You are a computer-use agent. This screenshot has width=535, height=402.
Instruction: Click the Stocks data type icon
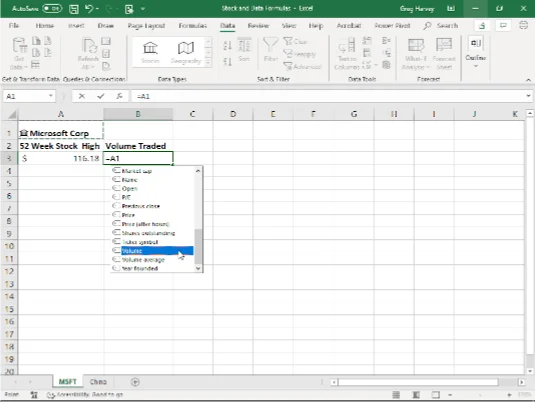point(150,52)
